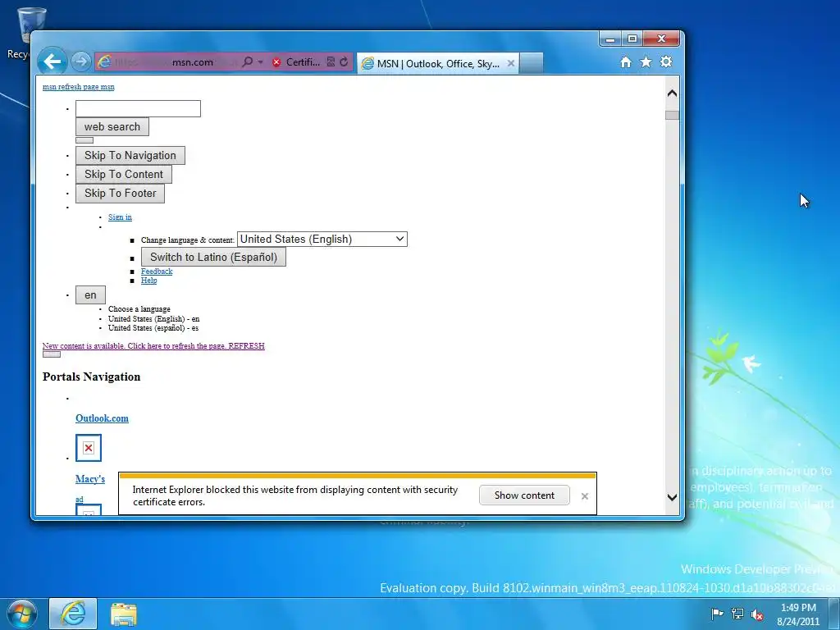Open the Outlook.com link
This screenshot has width=840, height=630.
(102, 418)
